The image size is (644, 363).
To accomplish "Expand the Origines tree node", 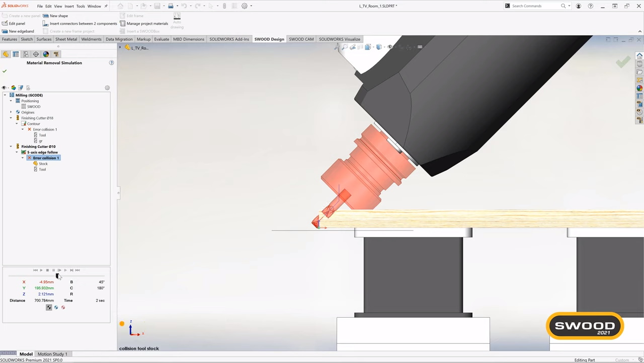I will 11,112.
